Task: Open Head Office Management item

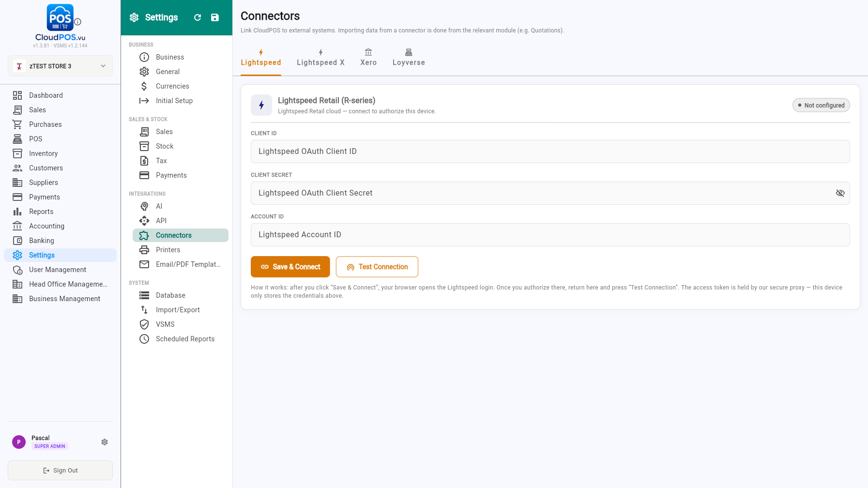Action: pos(60,284)
